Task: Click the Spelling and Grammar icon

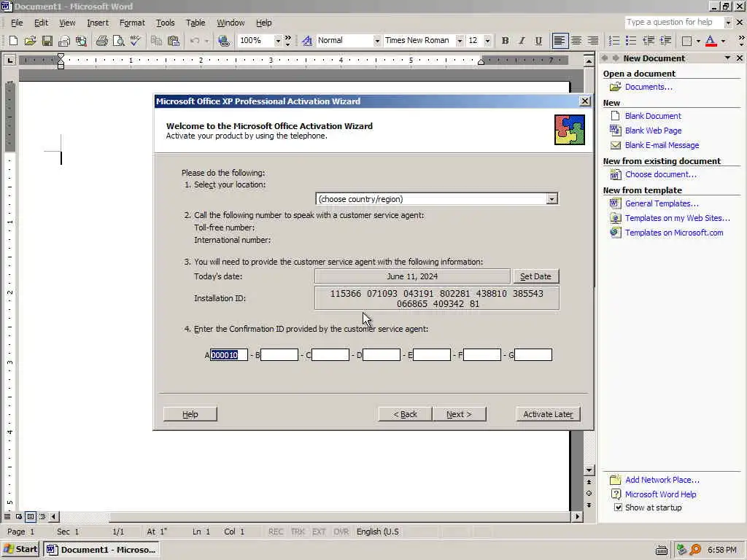Action: point(135,41)
